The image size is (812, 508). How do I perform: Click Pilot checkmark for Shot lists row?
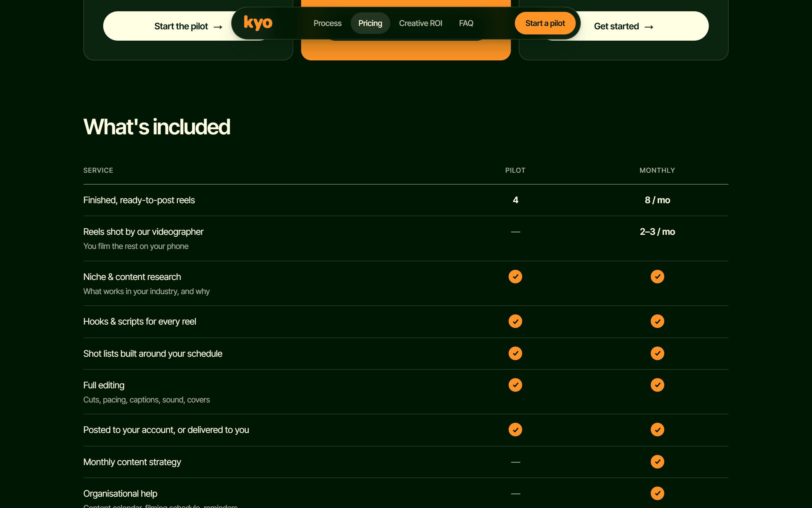[x=515, y=353]
